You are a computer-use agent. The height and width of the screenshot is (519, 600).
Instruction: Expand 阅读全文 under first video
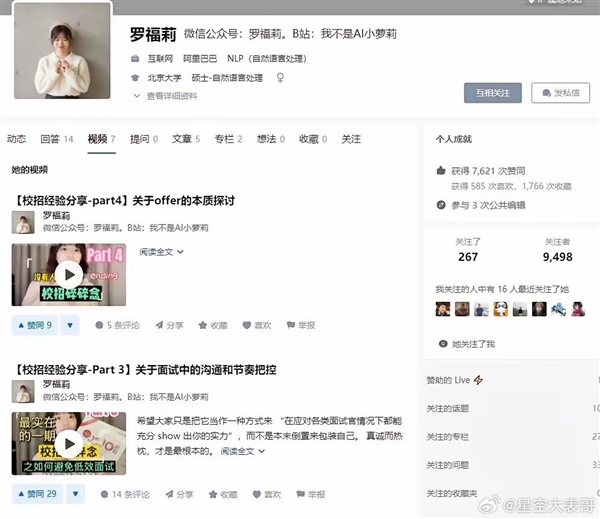161,252
